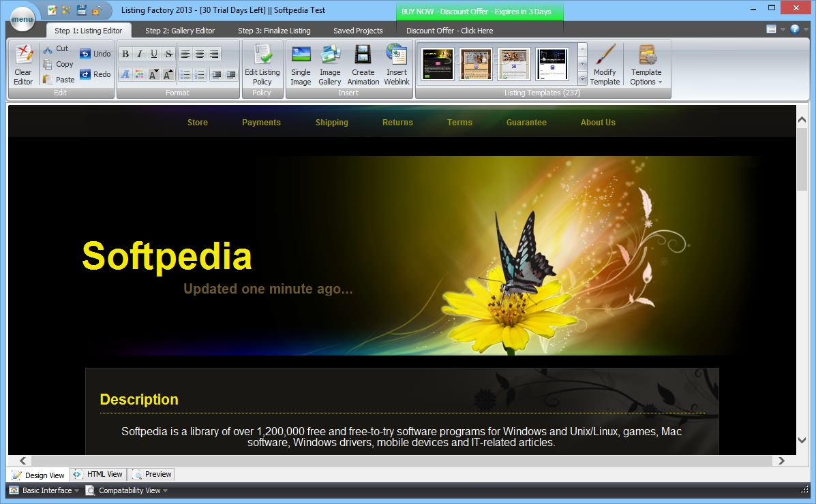
Task: Clear the editor content
Action: coord(23,65)
